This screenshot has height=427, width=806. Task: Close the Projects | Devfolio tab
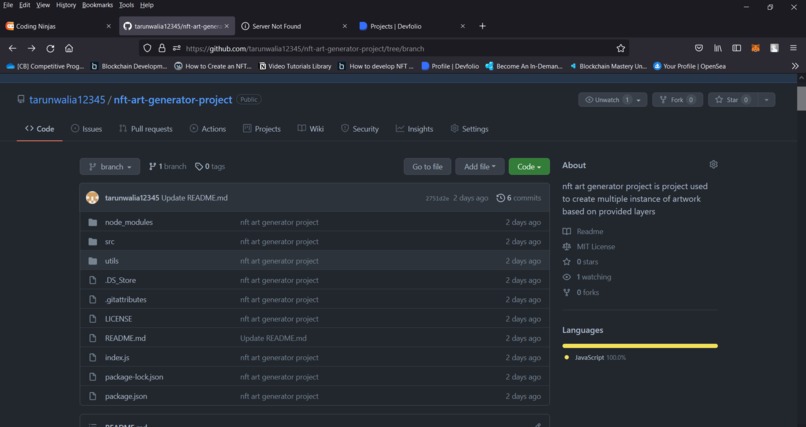[463, 26]
